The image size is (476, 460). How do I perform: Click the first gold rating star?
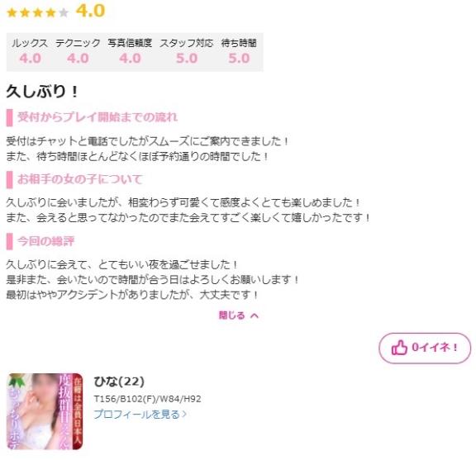[12, 12]
